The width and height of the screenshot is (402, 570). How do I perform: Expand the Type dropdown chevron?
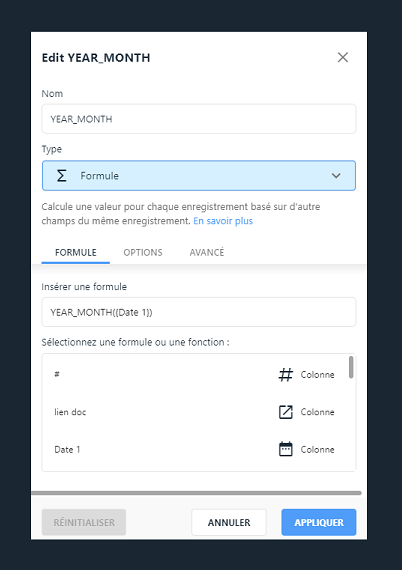click(x=336, y=176)
